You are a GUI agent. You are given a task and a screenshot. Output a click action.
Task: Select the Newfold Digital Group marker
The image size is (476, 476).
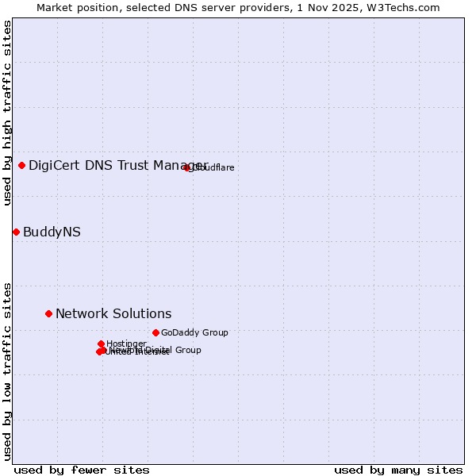pyautogui.click(x=103, y=350)
